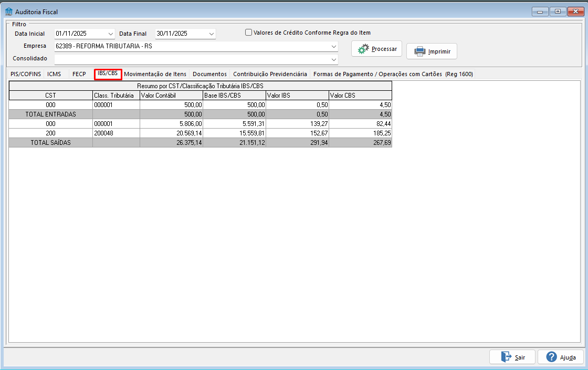Click the CST column header
Viewport: 588px width, 370px height.
coord(50,95)
